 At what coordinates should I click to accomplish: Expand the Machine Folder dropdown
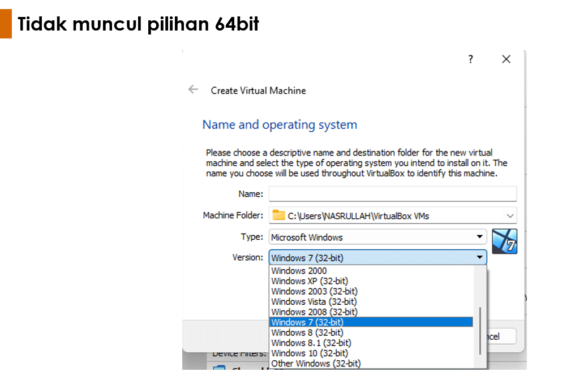coord(510,215)
